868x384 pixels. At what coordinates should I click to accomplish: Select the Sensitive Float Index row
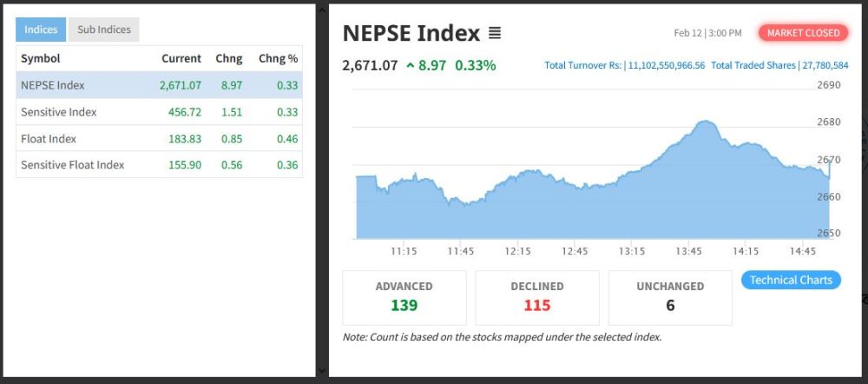[x=159, y=165]
